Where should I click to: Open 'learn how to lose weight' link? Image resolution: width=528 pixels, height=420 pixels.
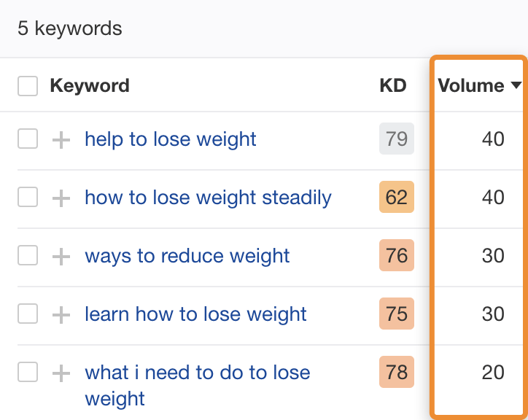195,314
